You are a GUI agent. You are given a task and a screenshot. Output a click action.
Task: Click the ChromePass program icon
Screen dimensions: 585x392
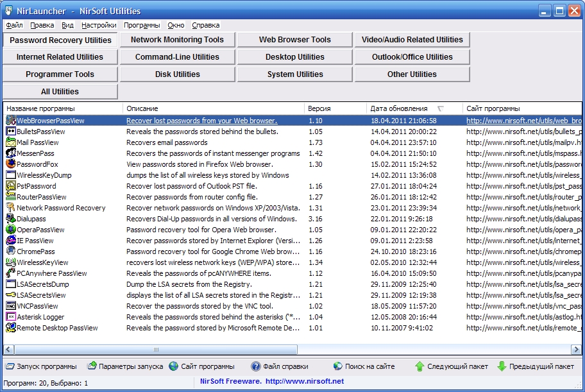[11, 251]
